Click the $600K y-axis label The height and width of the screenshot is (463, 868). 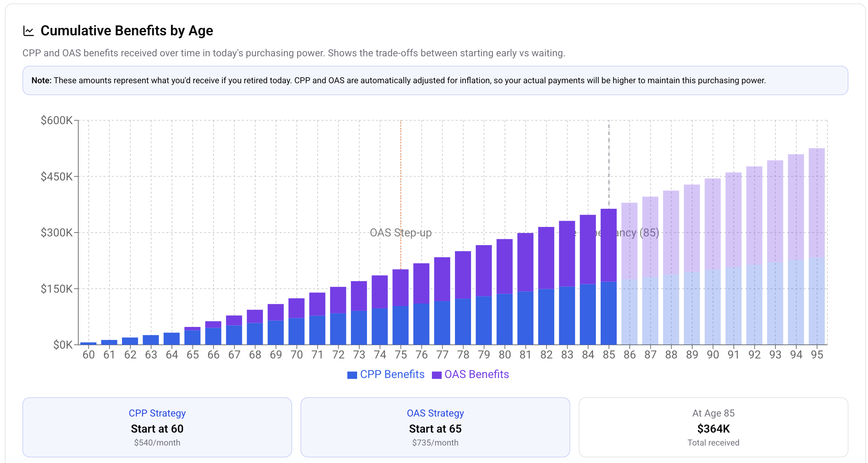coord(56,120)
